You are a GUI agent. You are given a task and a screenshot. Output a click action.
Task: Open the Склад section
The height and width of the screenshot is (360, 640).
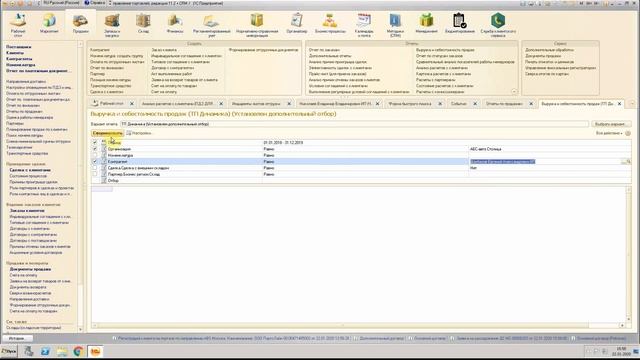tap(143, 23)
